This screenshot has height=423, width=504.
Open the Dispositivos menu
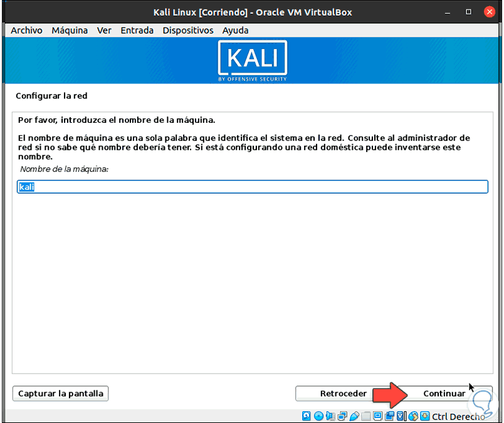(188, 31)
